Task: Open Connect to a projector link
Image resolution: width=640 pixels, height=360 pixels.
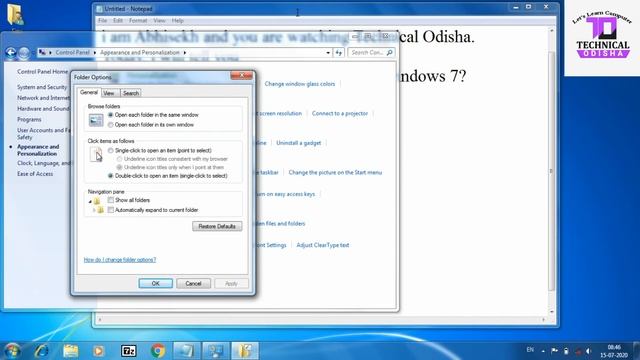Action: [x=340, y=113]
